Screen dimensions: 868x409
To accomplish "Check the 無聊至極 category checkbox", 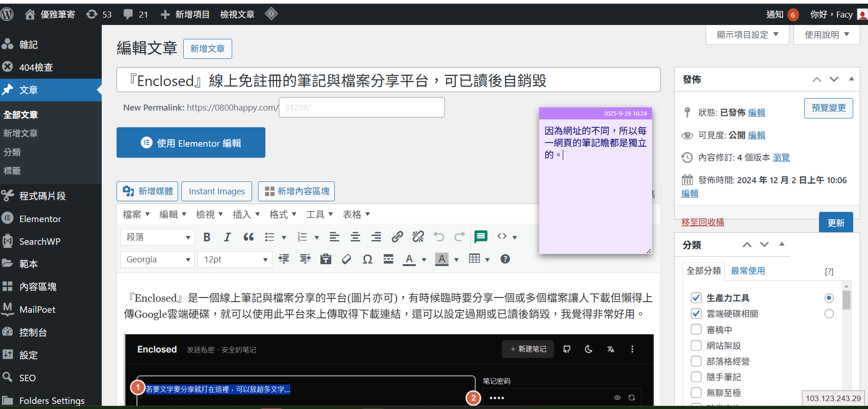I will pyautogui.click(x=696, y=392).
